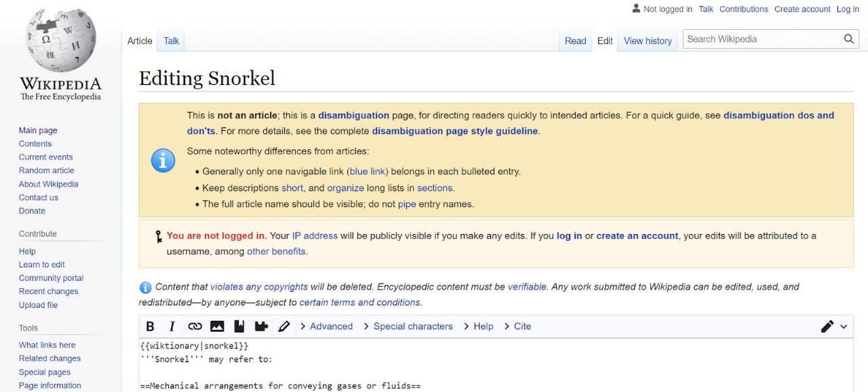Click the Log in link at top
The height and width of the screenshot is (392, 868).
[x=848, y=9]
